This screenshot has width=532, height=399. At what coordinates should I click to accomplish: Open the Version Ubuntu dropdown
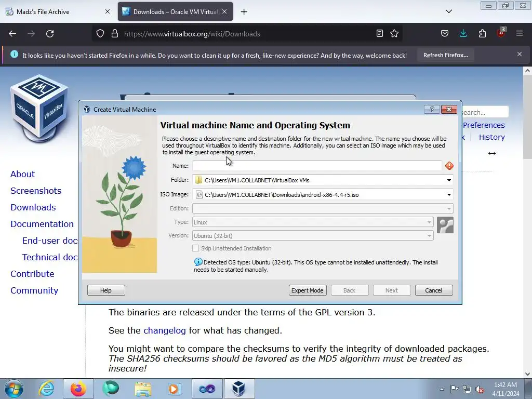point(313,236)
